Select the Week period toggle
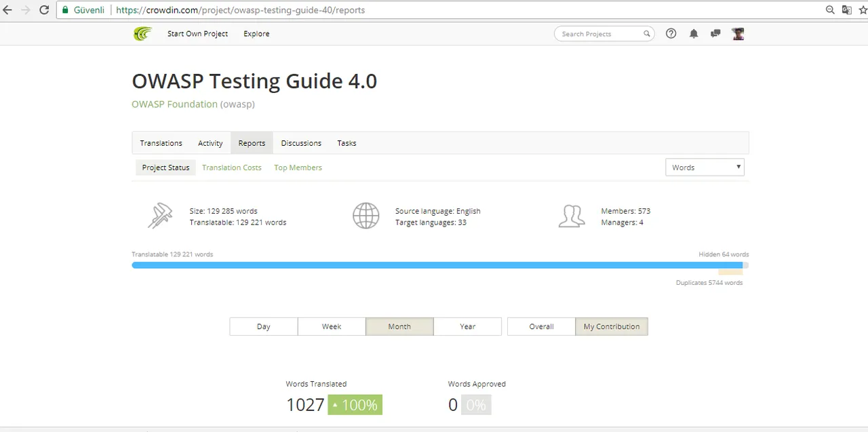This screenshot has height=432, width=868. pyautogui.click(x=332, y=326)
